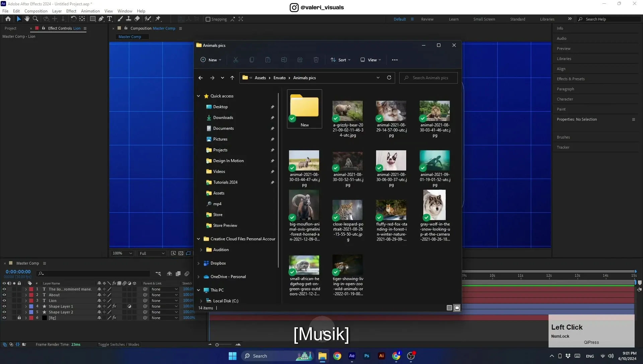Select the Puppet Pin tool
This screenshot has height=364, width=643.
(x=158, y=19)
